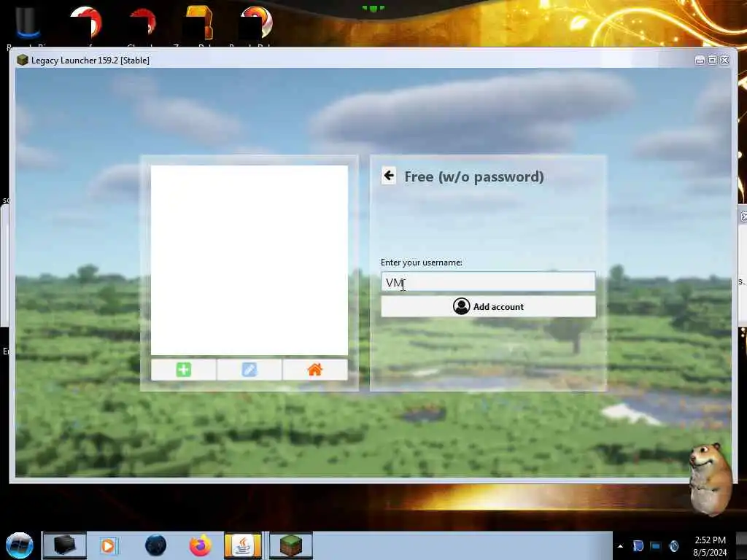Open the Windows Start menu orb
The image size is (747, 560).
19,545
